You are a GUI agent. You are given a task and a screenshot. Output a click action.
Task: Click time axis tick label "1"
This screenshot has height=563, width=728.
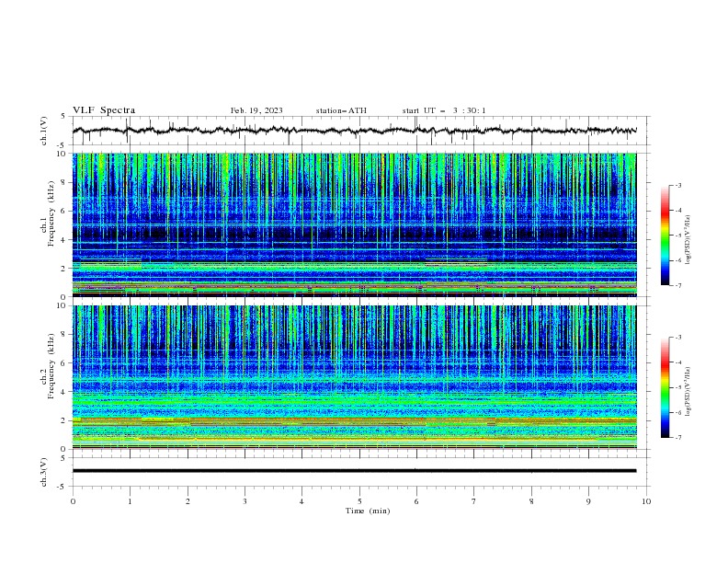pos(130,501)
